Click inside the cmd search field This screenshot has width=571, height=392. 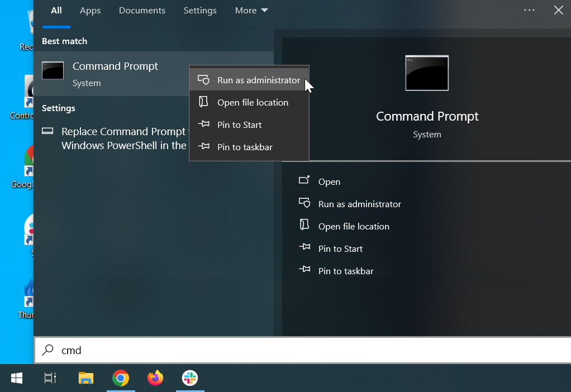[168, 350]
